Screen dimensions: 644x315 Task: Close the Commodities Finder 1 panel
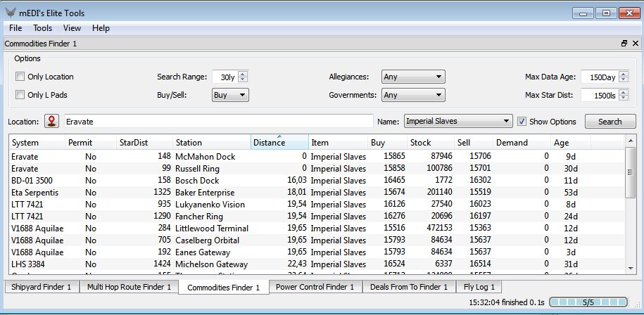coord(636,44)
